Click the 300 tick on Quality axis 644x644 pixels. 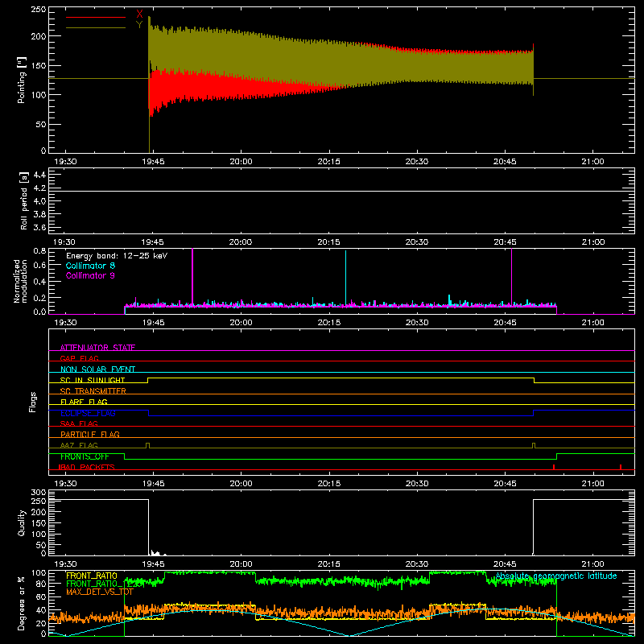point(39,493)
